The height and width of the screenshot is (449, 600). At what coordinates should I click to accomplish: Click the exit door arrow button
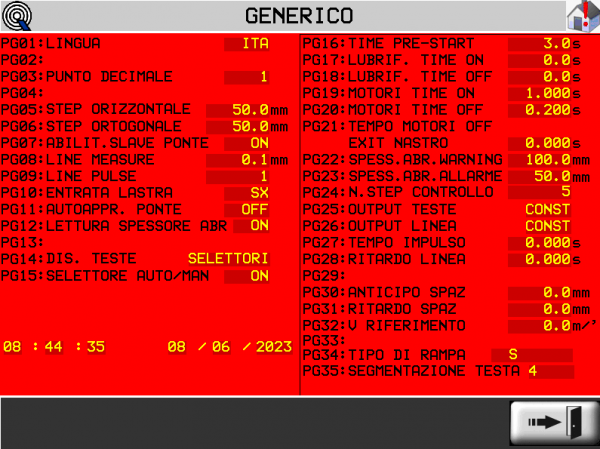click(x=549, y=422)
